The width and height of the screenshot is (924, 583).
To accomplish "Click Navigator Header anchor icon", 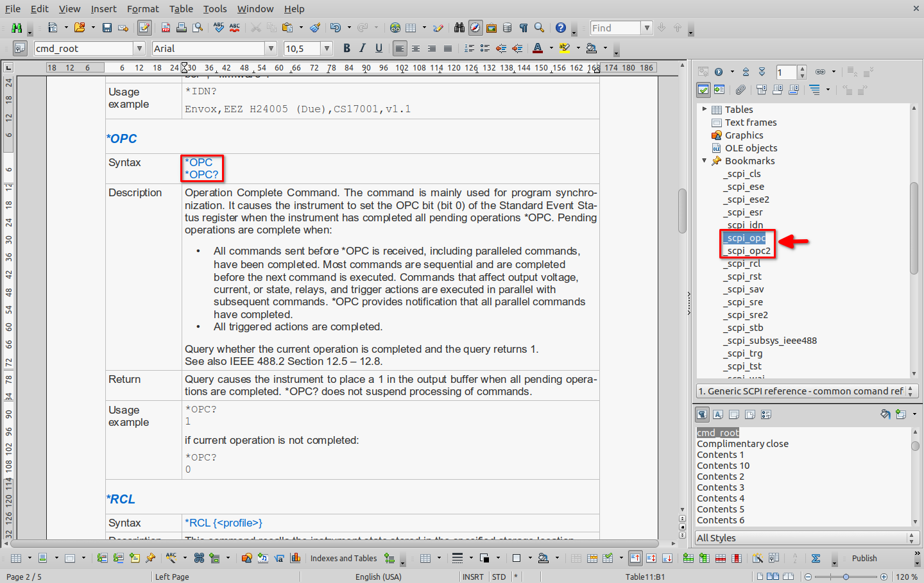I will click(762, 90).
